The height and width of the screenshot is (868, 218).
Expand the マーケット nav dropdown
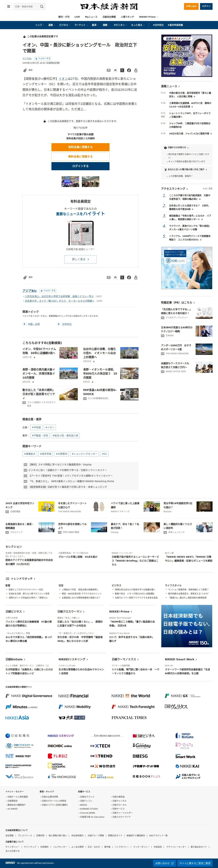pyautogui.click(x=81, y=25)
